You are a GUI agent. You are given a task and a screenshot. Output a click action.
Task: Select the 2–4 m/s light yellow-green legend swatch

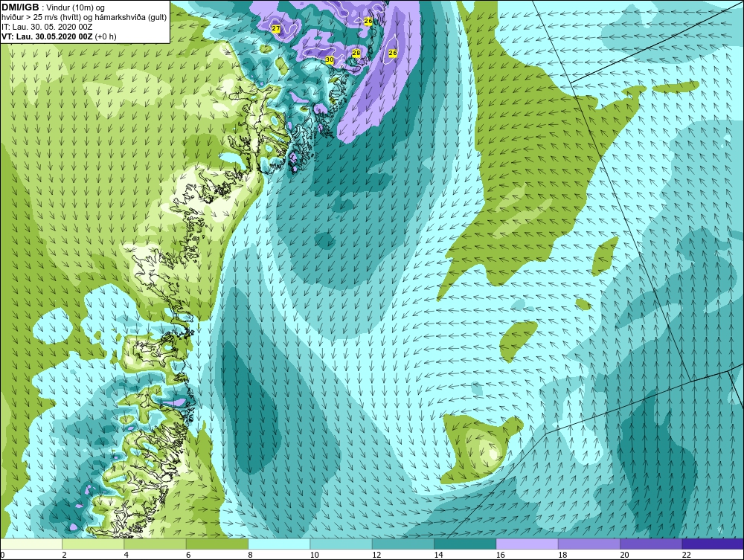93,544
